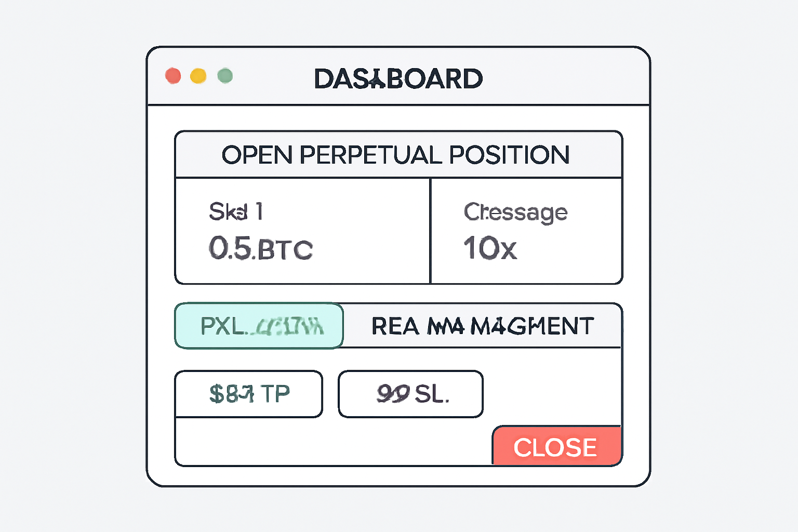Click the 99 SL field
The height and width of the screenshot is (532, 798).
pyautogui.click(x=410, y=394)
